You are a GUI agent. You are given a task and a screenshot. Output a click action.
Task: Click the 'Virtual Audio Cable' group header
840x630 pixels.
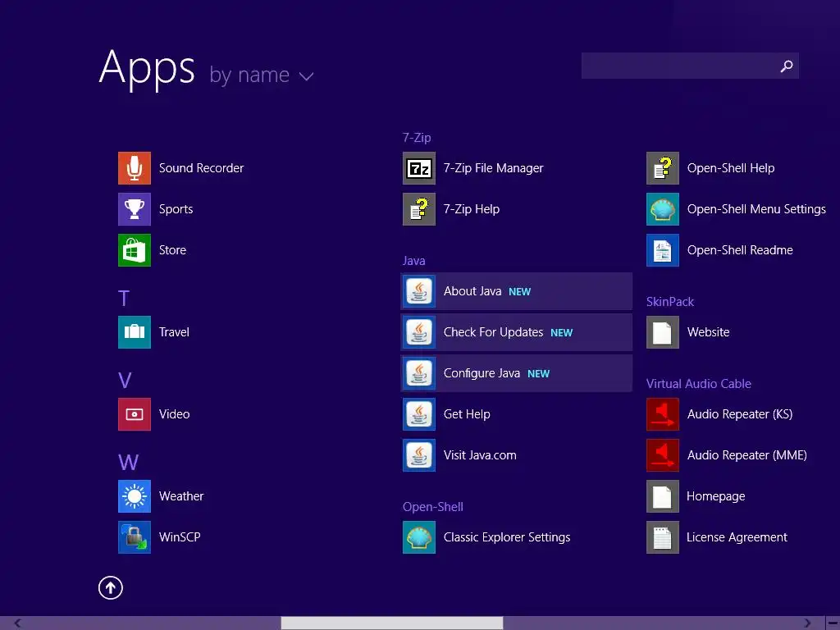pos(699,384)
